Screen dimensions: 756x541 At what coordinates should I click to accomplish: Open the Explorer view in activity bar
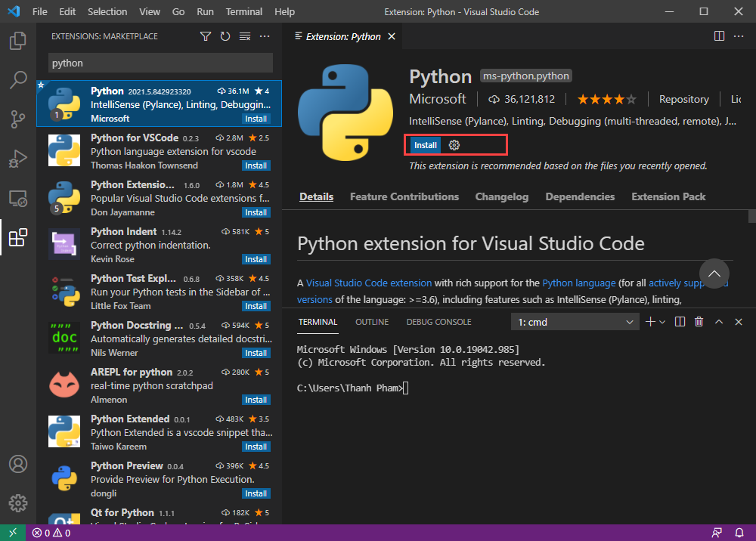pos(18,41)
